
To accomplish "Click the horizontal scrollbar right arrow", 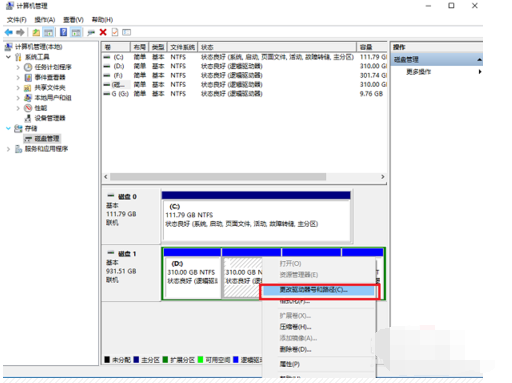I will click(383, 177).
